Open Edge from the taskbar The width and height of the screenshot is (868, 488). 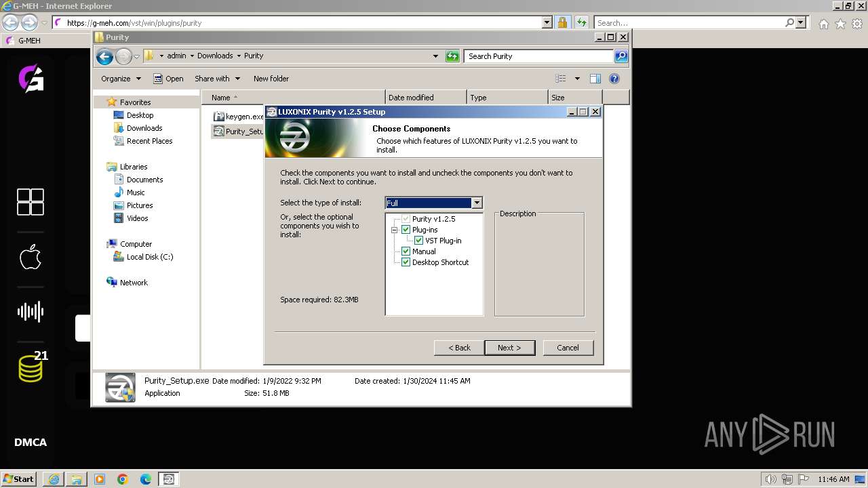(x=146, y=479)
